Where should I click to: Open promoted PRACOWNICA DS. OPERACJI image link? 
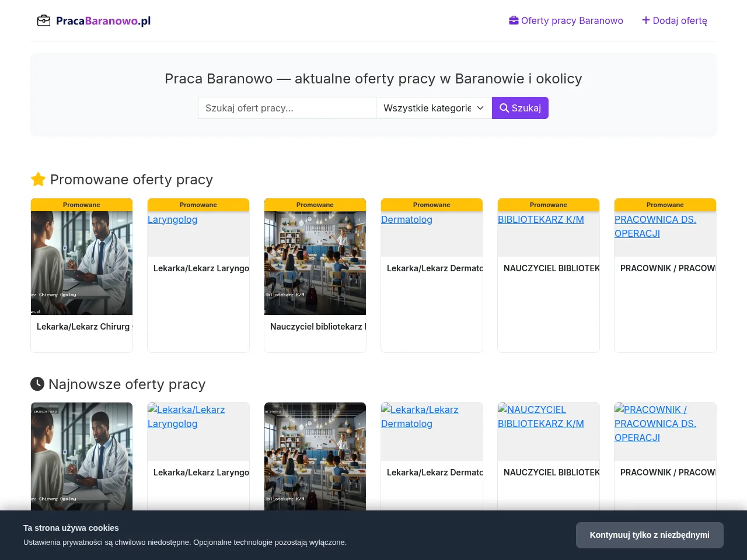655,226
